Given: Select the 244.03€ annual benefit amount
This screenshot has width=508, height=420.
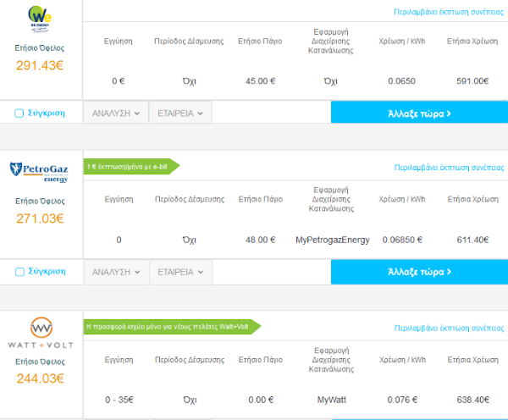Looking at the screenshot, I should tap(40, 379).
